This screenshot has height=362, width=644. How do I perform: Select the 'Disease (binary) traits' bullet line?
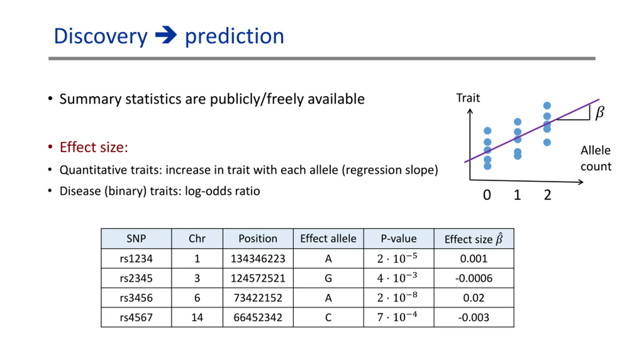(159, 191)
